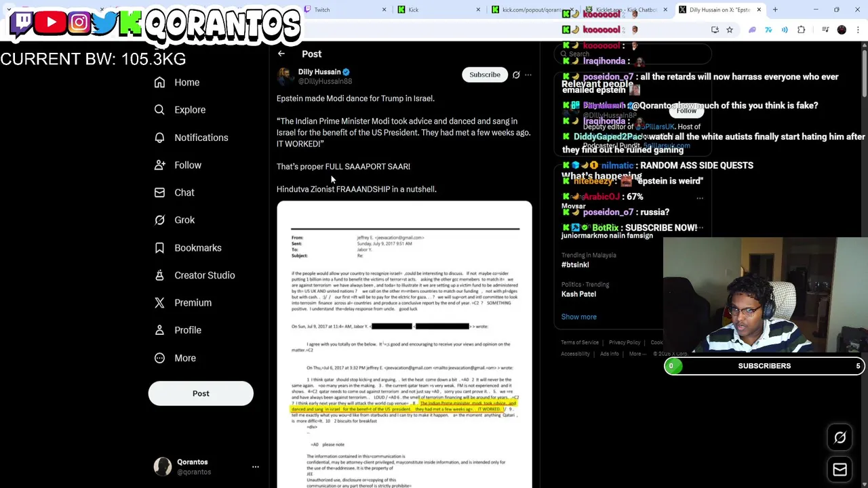Open the browser media control icon
The image size is (868, 488).
coord(825,30)
